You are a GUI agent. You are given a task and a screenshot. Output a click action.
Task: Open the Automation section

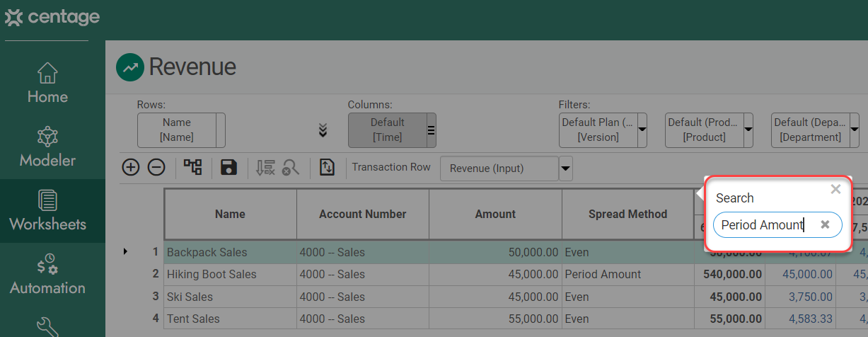[47, 275]
